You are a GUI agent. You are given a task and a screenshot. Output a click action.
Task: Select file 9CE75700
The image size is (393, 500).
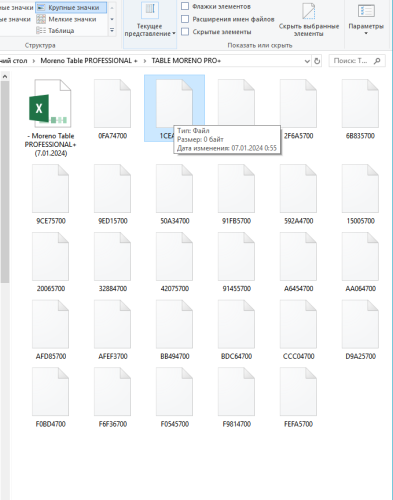(51, 194)
